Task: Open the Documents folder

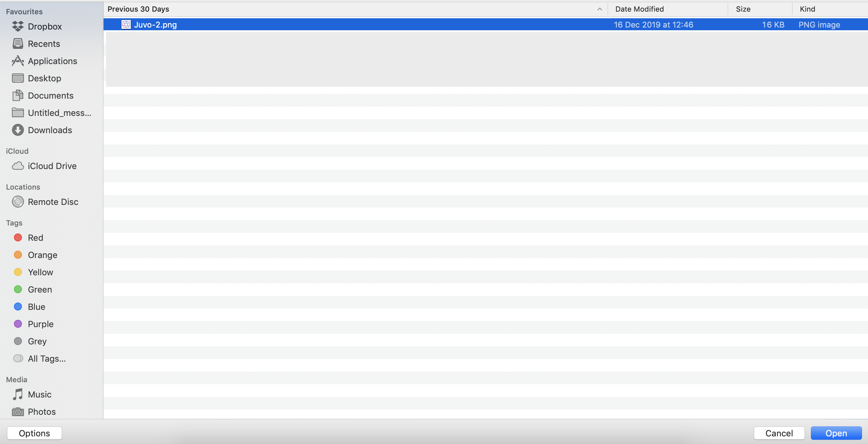Action: tap(51, 95)
